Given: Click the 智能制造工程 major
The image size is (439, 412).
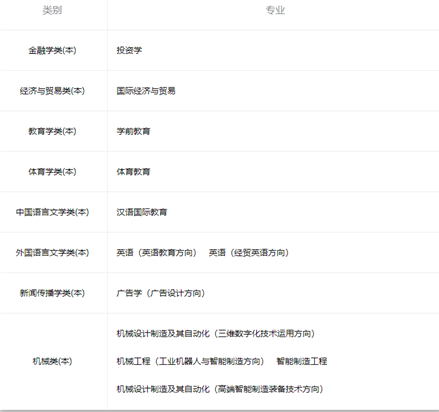Looking at the screenshot, I should pyautogui.click(x=302, y=361).
